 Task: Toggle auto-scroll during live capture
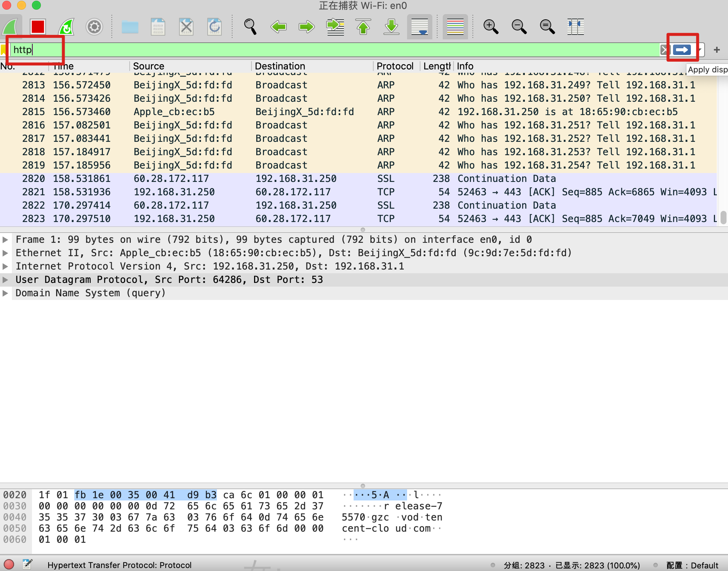420,26
